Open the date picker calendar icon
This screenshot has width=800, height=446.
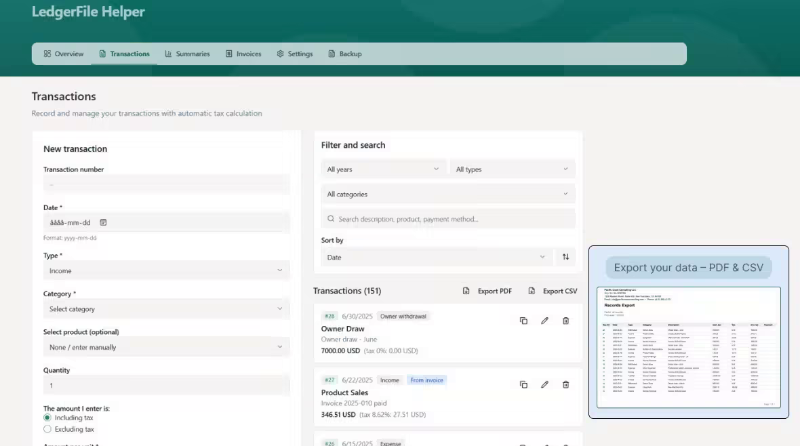[x=103, y=222]
